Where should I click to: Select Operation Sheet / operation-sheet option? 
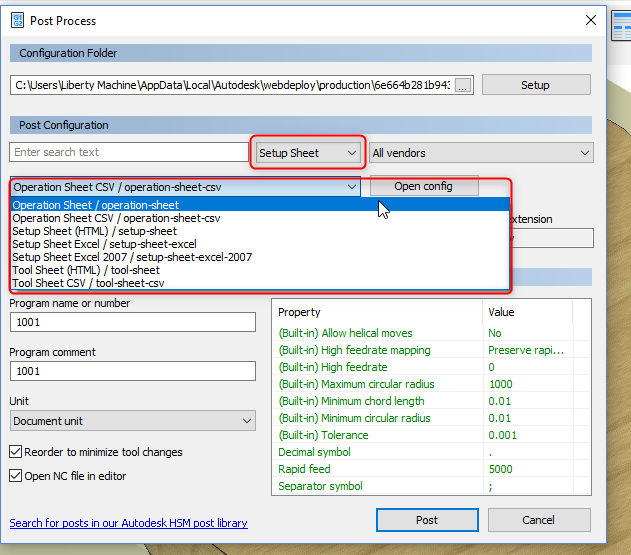point(96,205)
